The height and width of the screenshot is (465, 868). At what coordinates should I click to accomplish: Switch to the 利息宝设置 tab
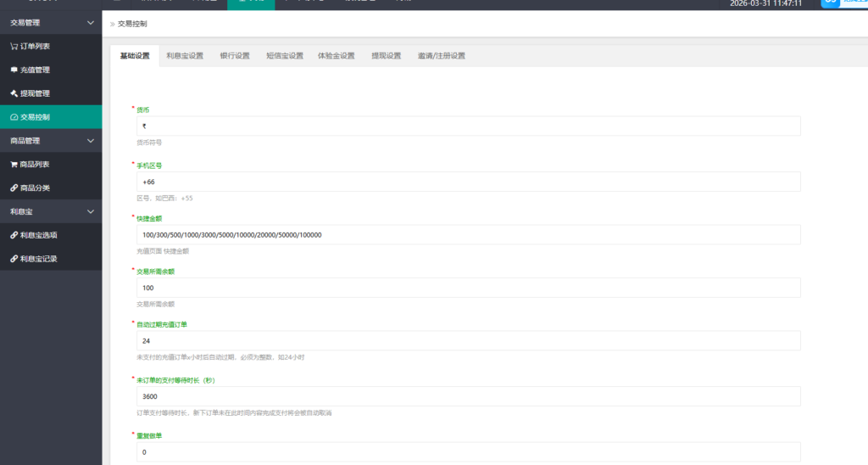click(185, 56)
